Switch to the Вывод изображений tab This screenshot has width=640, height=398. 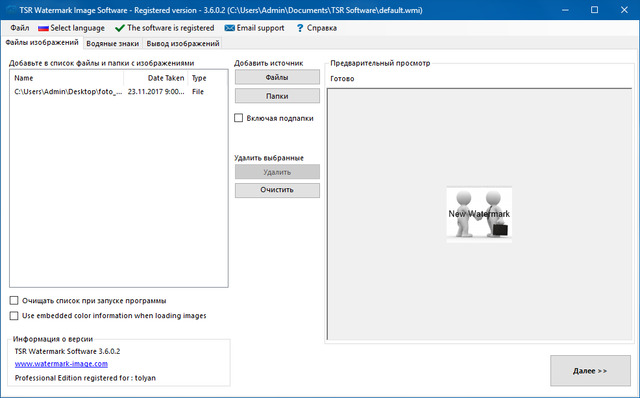click(183, 43)
